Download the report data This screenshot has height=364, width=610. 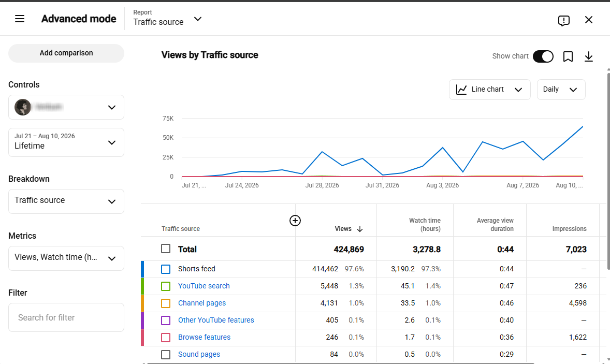(x=589, y=56)
